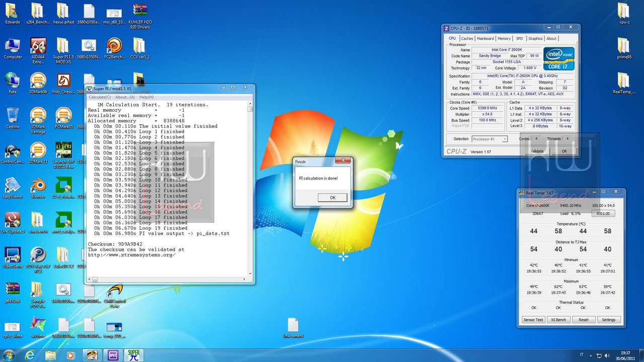This screenshot has width=644, height=362.
Task: Click the 0:01:20 timer button in Real Temp
Action: 603,213
